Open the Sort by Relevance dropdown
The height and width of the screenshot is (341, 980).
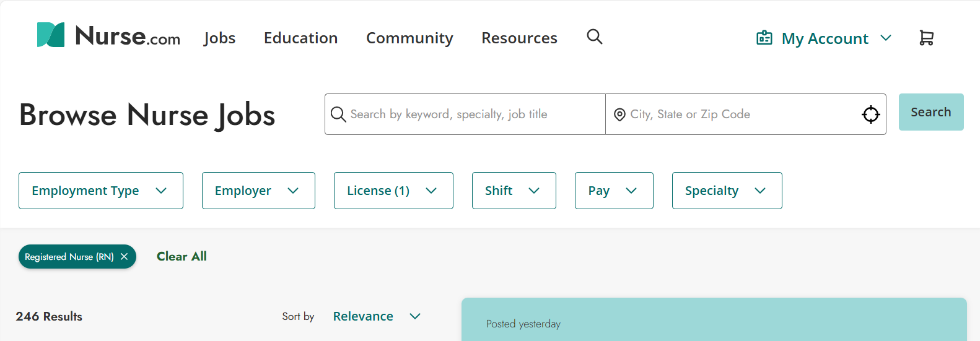coord(377,316)
